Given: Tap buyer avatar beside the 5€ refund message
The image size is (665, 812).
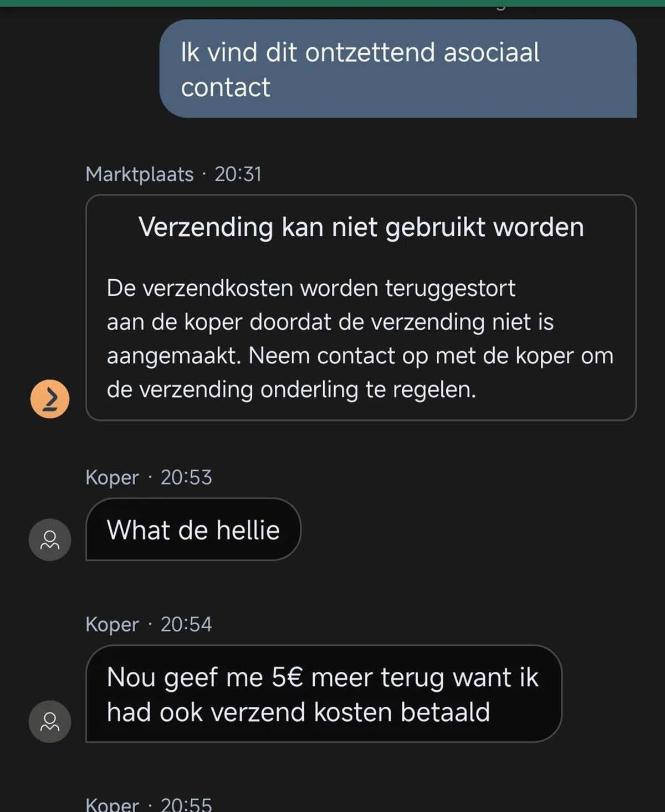Looking at the screenshot, I should [x=50, y=721].
